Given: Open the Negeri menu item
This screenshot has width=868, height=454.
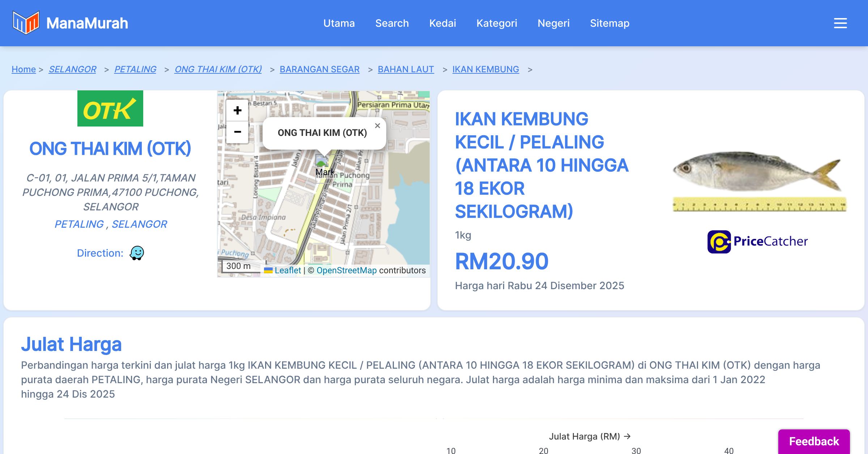Looking at the screenshot, I should (553, 23).
